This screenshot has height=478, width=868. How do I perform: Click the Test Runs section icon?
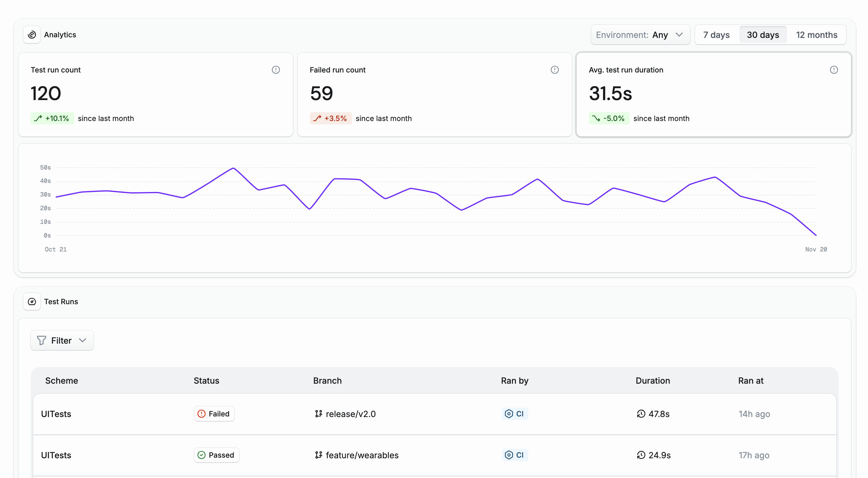pos(32,301)
